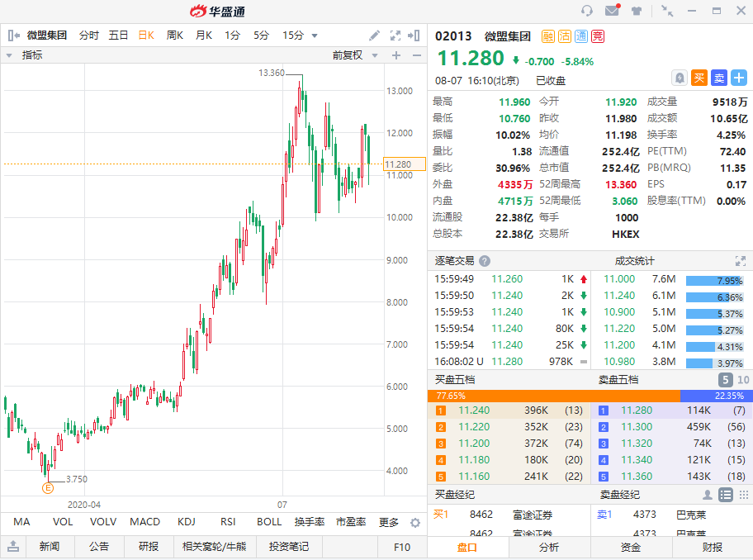This screenshot has width=753, height=560.
Task: Enable the MACD indicator
Action: (x=145, y=522)
